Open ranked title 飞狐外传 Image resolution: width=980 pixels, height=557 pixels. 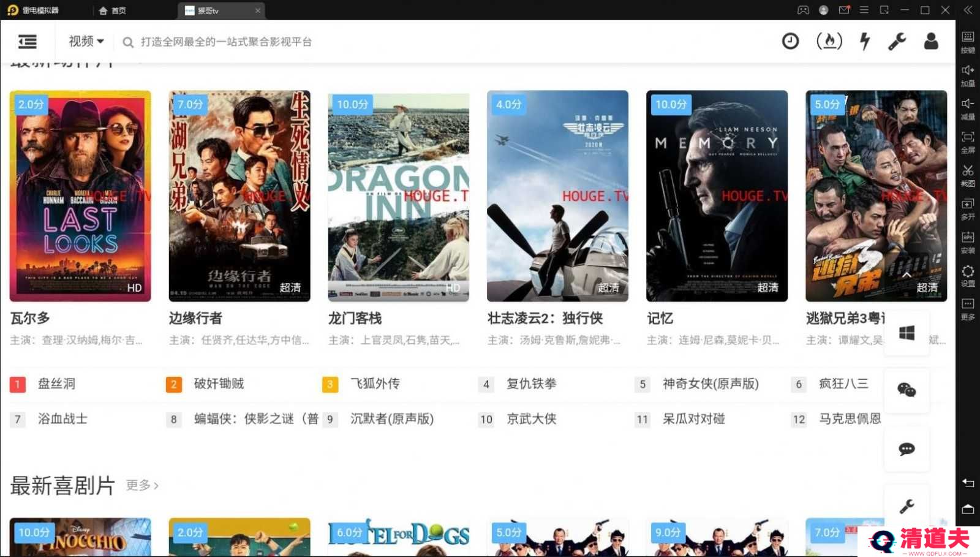coord(375,384)
